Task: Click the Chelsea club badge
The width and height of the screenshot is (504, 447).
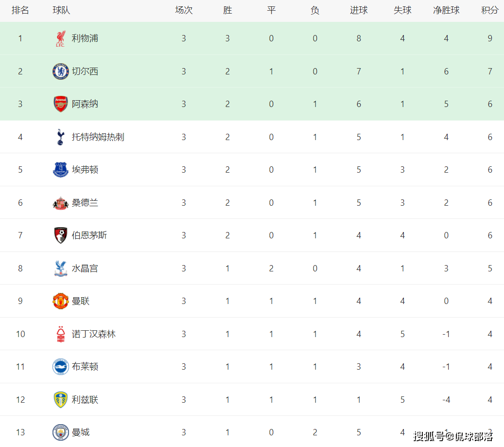Action: pyautogui.click(x=60, y=72)
